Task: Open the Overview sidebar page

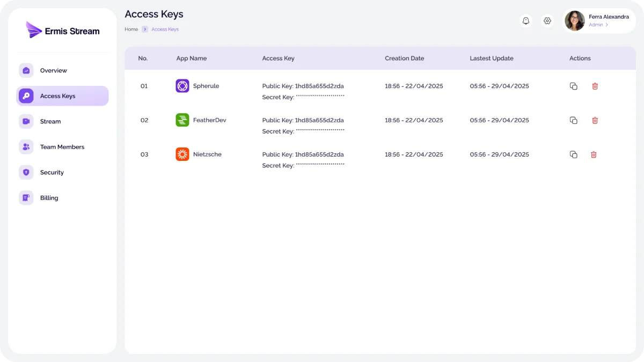Action: point(53,71)
